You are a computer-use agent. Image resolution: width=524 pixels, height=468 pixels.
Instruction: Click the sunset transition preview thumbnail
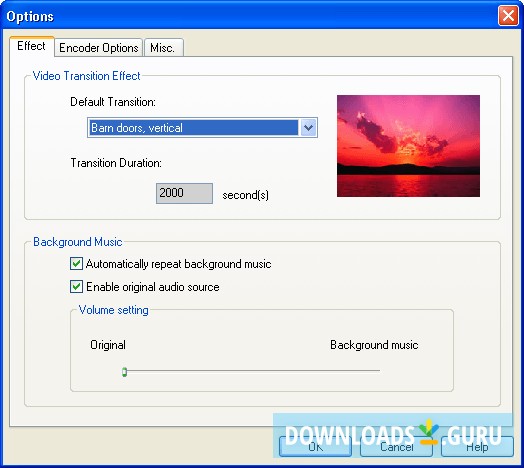[408, 146]
